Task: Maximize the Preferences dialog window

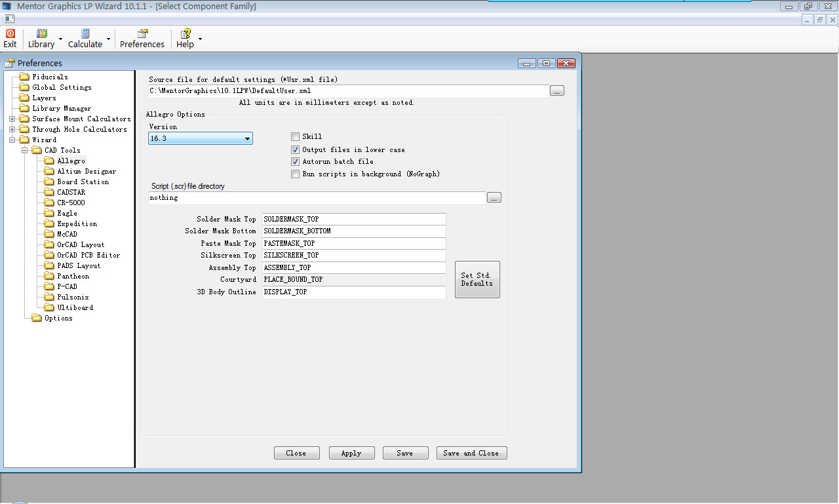Action: point(547,63)
